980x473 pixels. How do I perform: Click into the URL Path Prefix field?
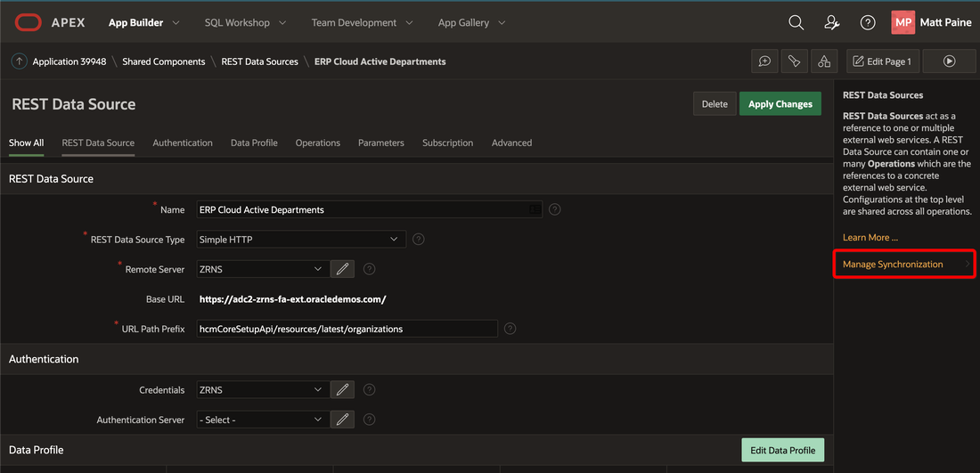347,328
